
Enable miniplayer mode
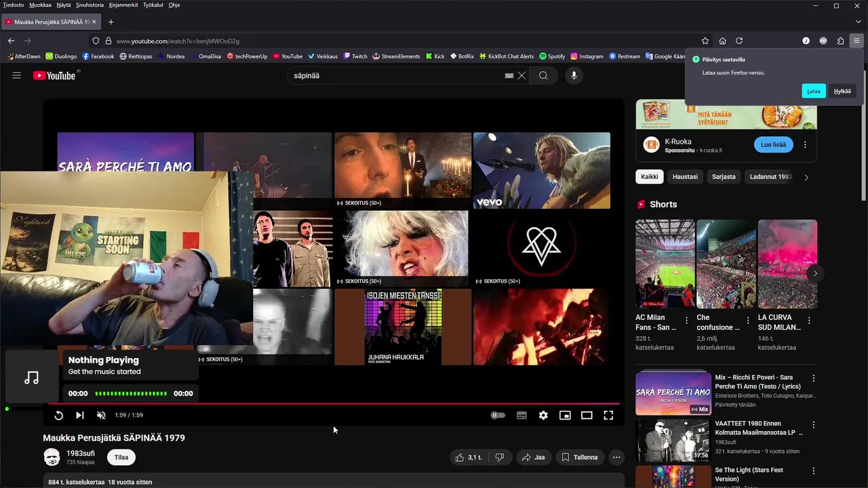[x=565, y=415]
